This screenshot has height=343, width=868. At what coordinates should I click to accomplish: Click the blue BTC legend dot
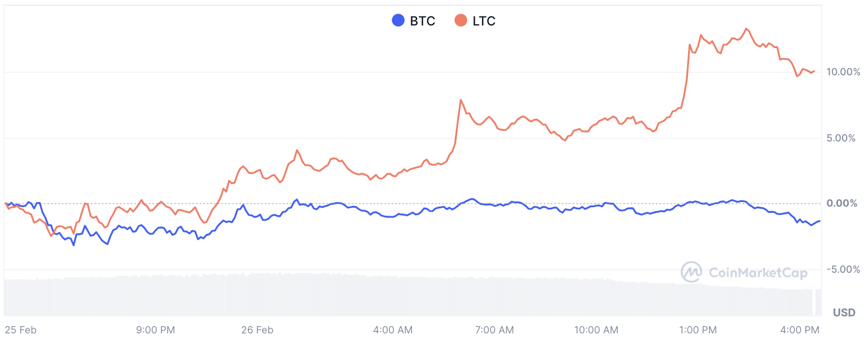(398, 21)
